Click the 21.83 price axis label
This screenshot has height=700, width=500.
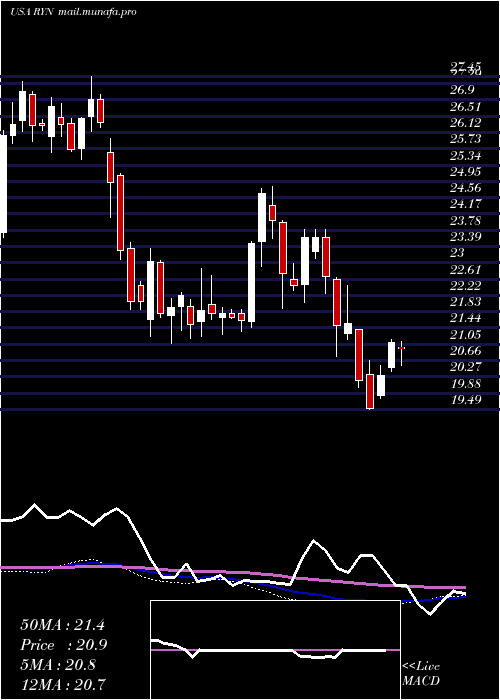(x=466, y=302)
